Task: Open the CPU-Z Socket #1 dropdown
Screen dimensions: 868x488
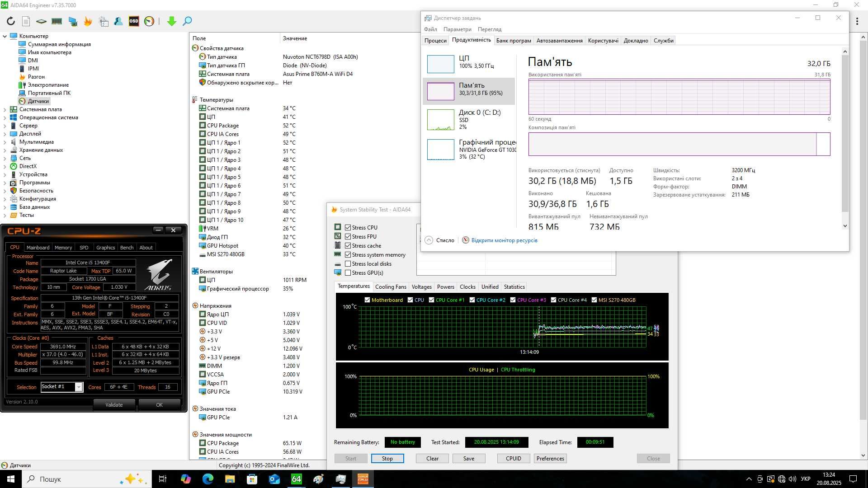Action: [x=79, y=387]
